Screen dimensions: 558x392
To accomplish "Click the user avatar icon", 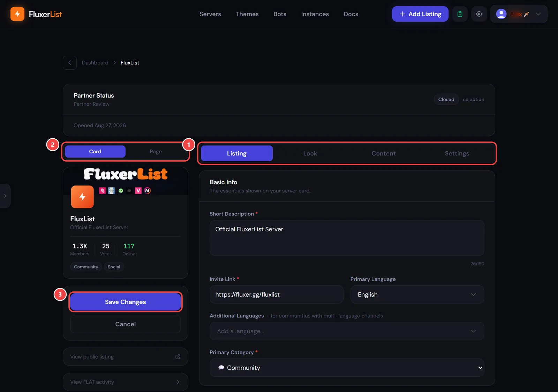I will [501, 14].
